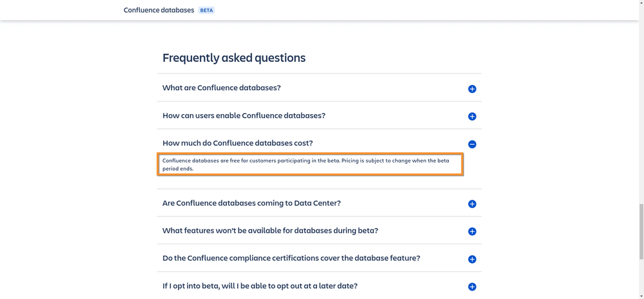Expand "What are Confluence databases?" question text
The height and width of the screenshot is (299, 644).
tap(221, 88)
